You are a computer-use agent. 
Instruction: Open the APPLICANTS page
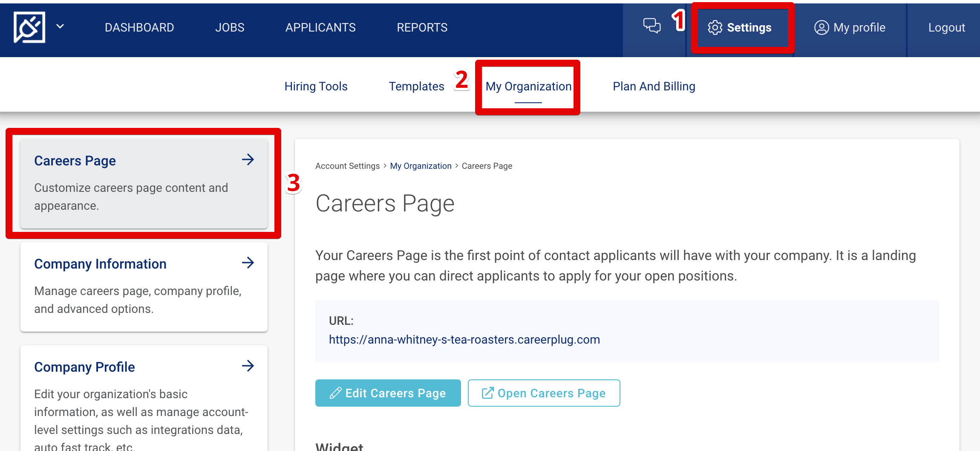pos(320,27)
